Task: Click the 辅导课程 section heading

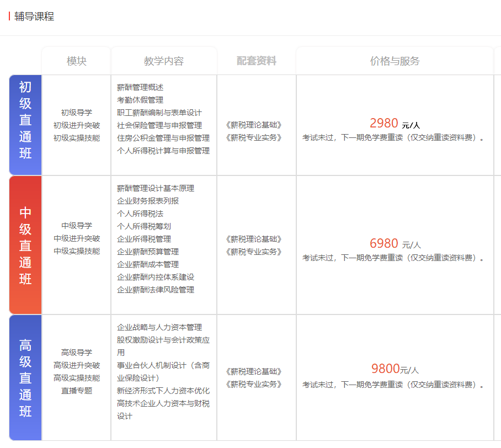Action: coord(34,17)
